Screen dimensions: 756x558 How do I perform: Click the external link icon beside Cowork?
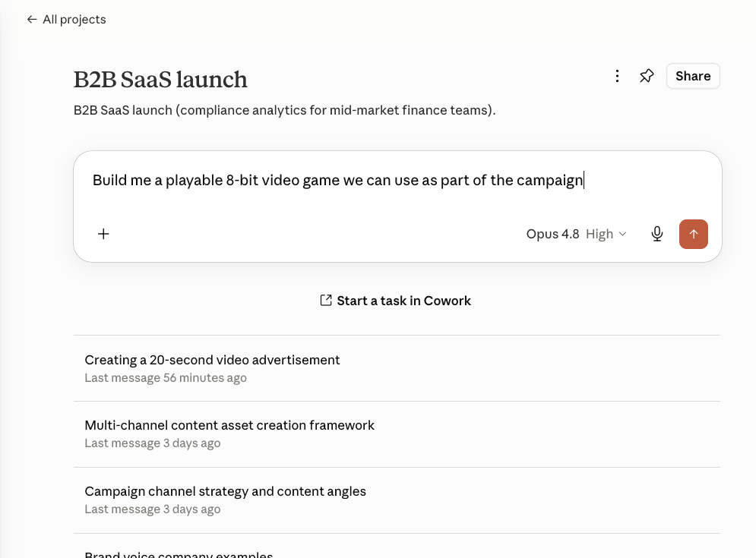pyautogui.click(x=326, y=300)
